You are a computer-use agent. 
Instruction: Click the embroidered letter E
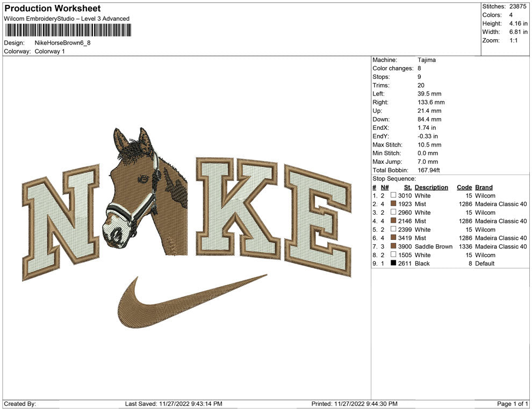[x=318, y=220]
